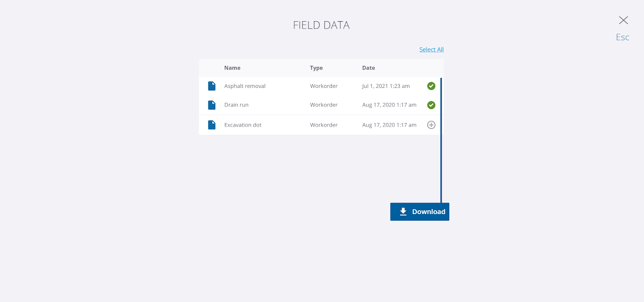Select the Excavation dot name text

243,125
